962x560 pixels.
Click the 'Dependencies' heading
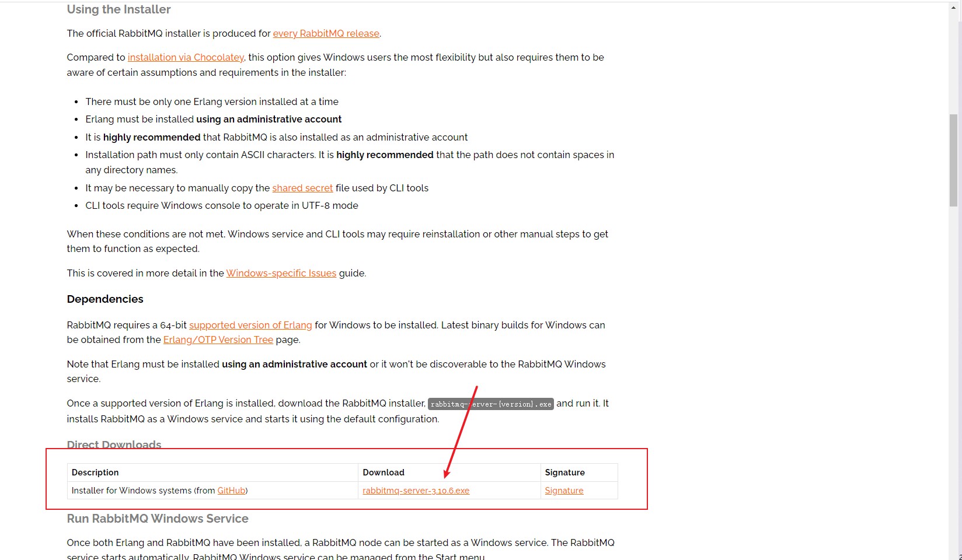tap(105, 299)
